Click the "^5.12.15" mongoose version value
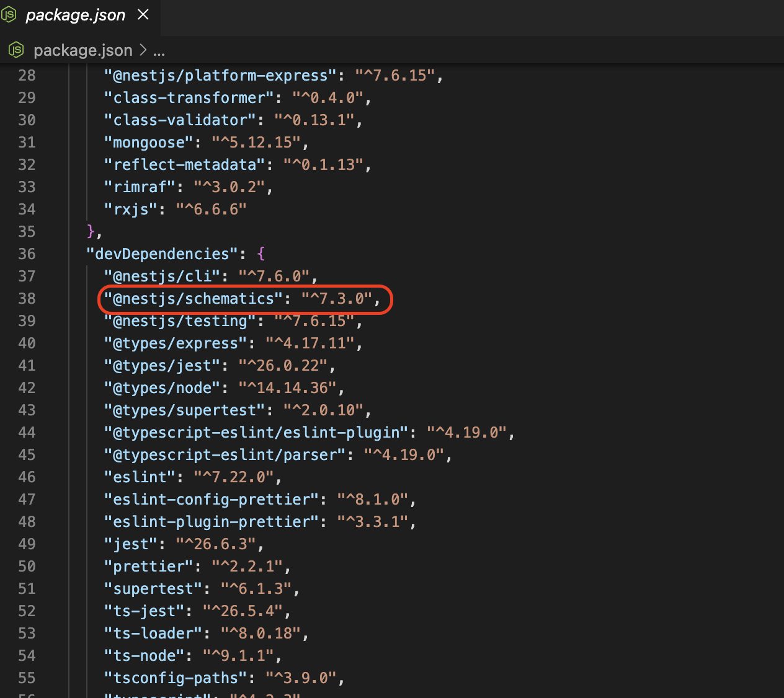Screen dimensions: 784x698 256,142
